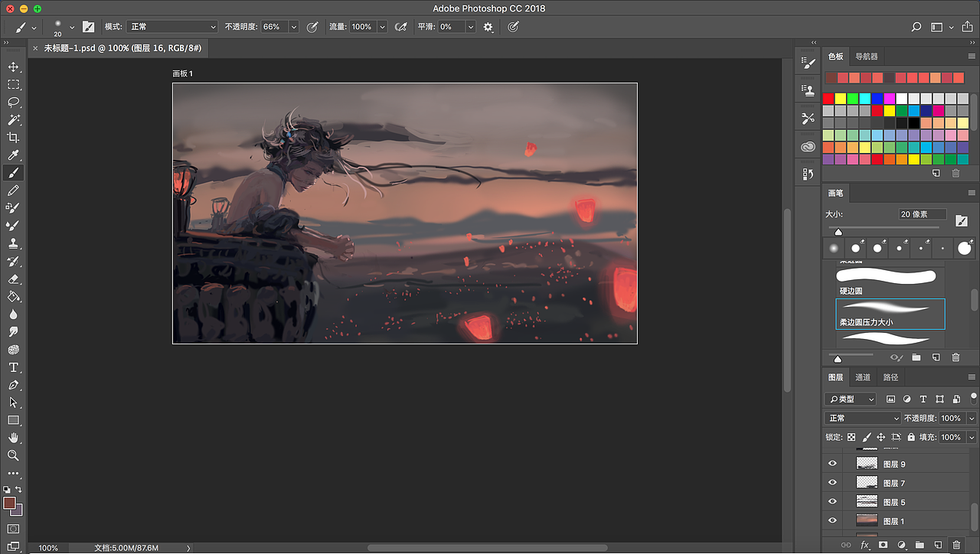
Task: Select the Zoom tool
Action: [x=13, y=455]
